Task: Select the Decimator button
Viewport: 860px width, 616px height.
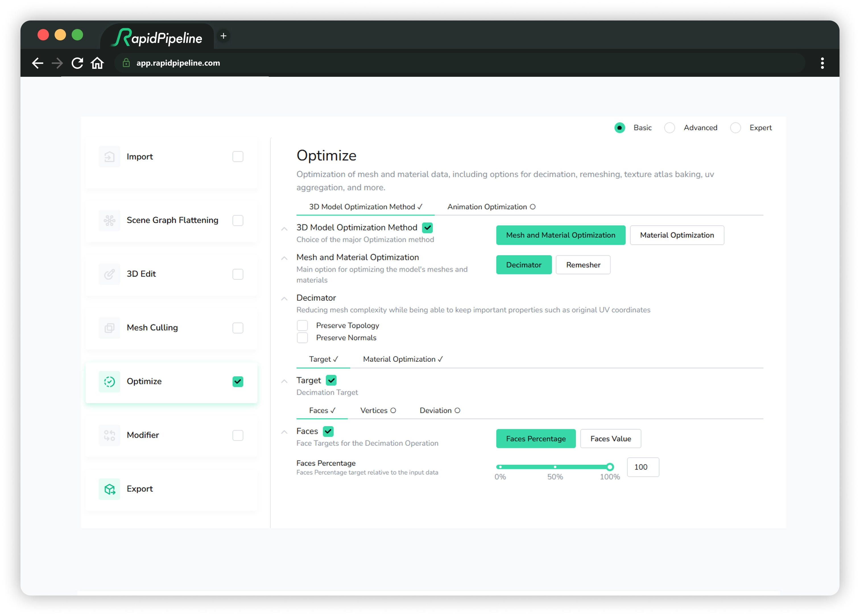Action: pos(524,265)
